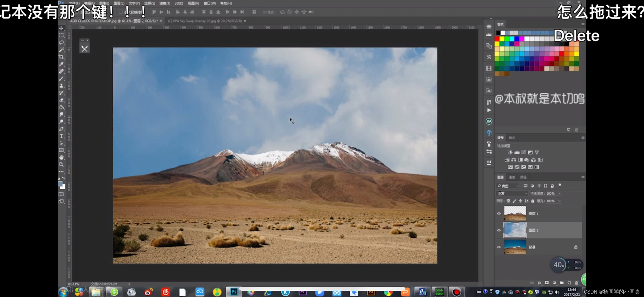Create a new layer

[x=569, y=283]
